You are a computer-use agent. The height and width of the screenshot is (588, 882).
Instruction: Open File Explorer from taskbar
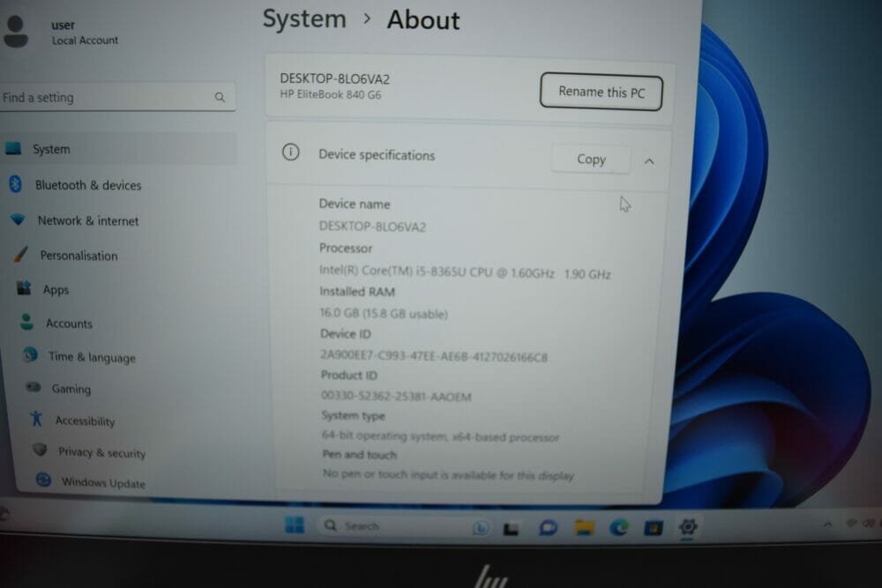585,528
